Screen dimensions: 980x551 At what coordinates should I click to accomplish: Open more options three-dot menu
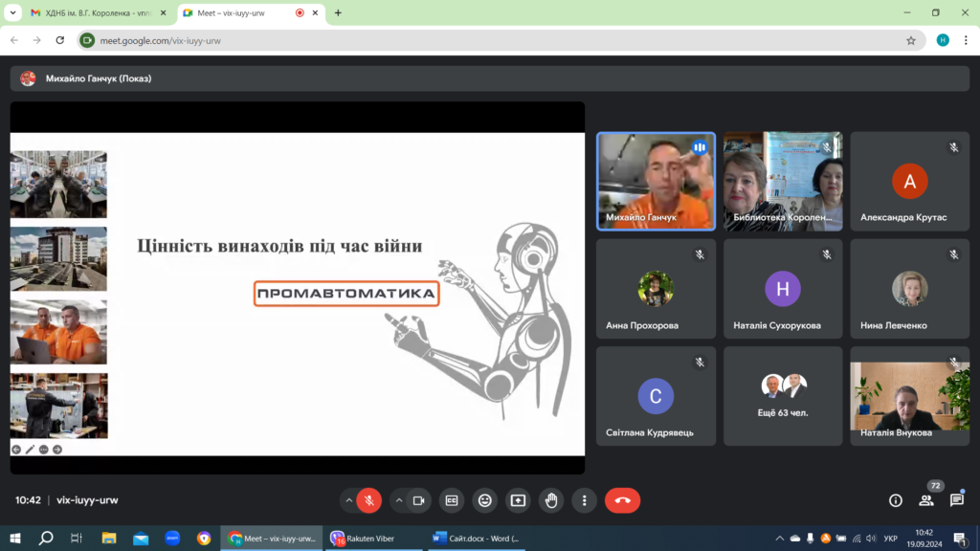(x=585, y=500)
